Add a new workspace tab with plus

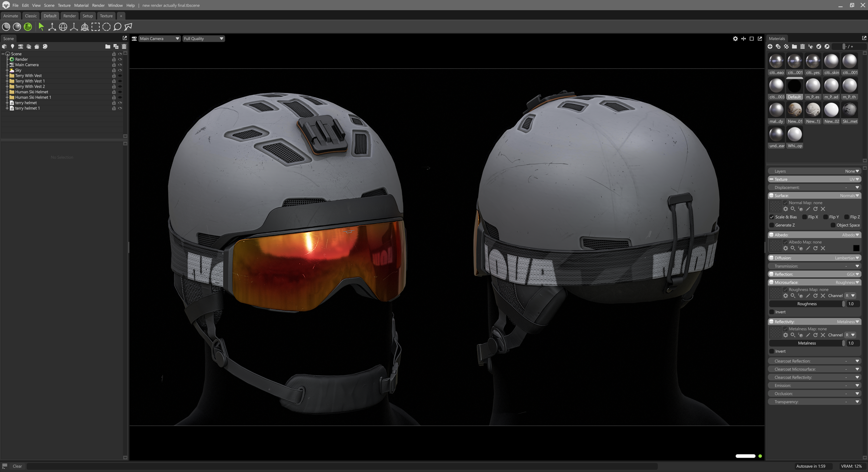[121, 16]
